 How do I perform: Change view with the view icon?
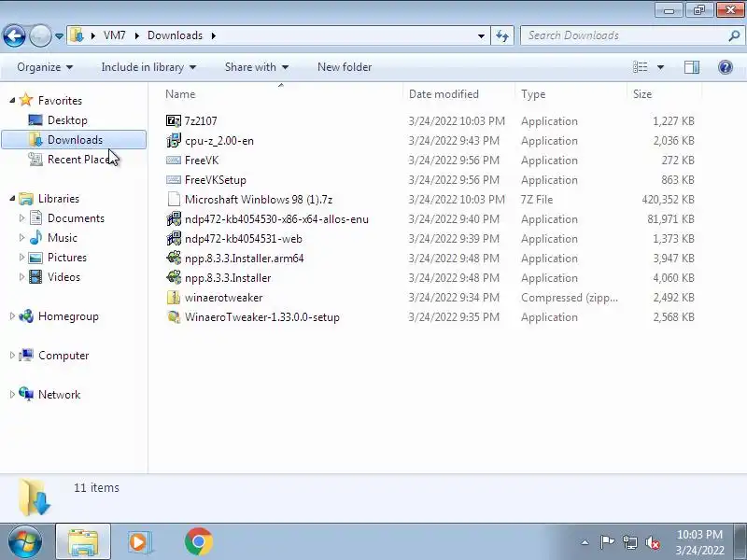(x=640, y=67)
